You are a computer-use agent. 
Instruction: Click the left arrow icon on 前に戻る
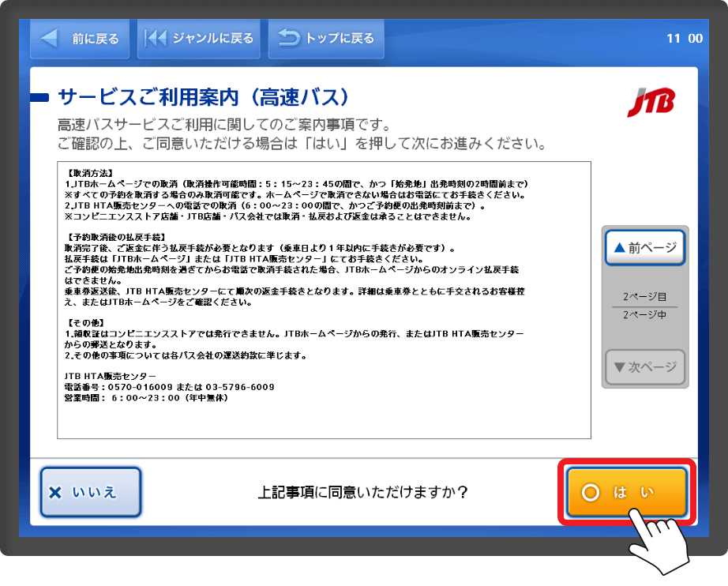pos(49,38)
